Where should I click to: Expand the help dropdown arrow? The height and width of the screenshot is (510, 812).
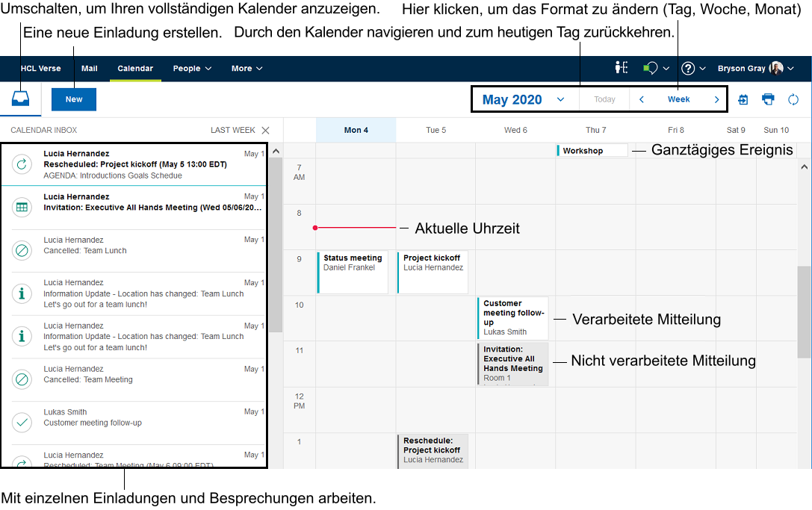[x=703, y=69]
